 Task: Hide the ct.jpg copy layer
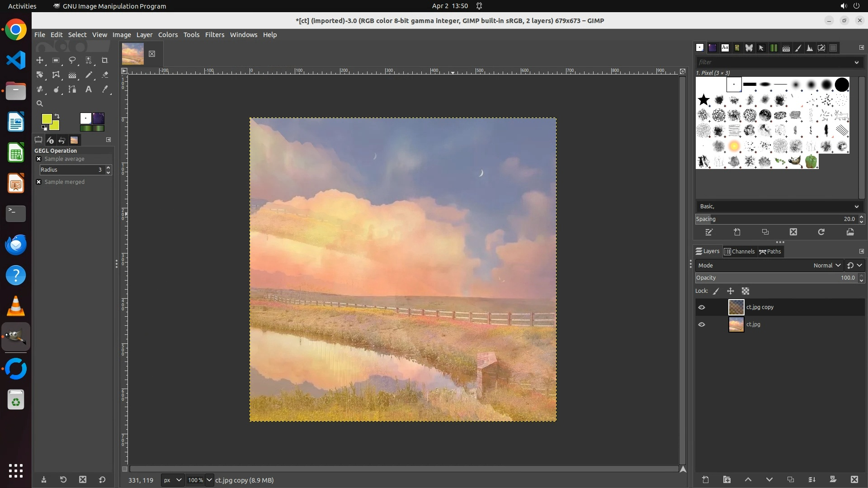click(x=702, y=307)
